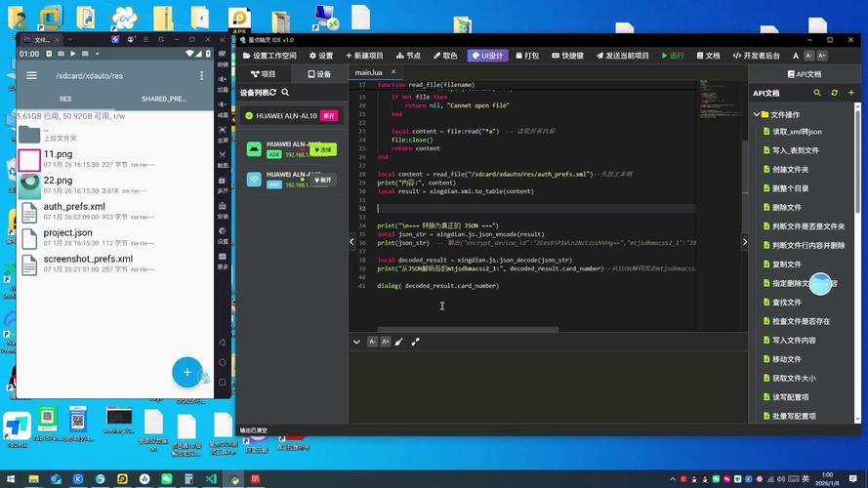
Task: Run the project with the green 运行 button
Action: [673, 56]
